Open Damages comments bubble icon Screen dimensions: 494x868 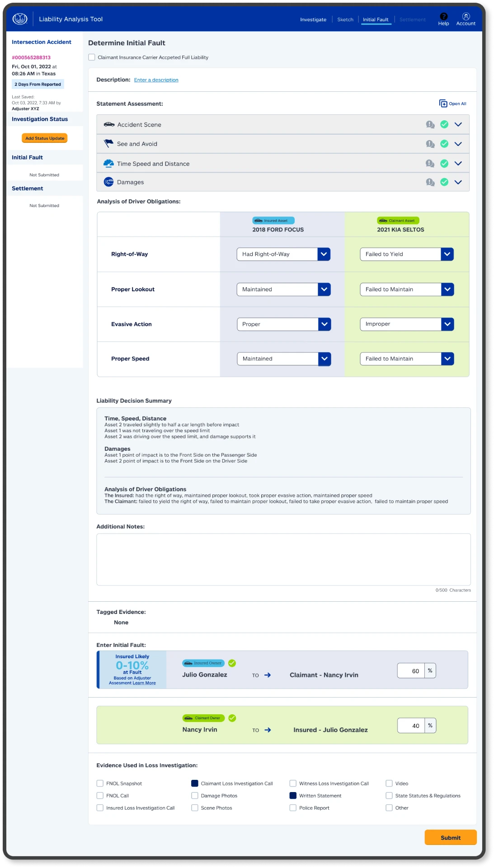(x=430, y=182)
